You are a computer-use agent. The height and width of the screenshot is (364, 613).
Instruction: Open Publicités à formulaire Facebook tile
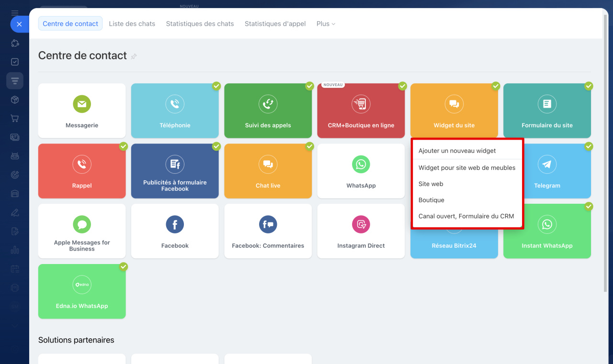[x=175, y=171]
